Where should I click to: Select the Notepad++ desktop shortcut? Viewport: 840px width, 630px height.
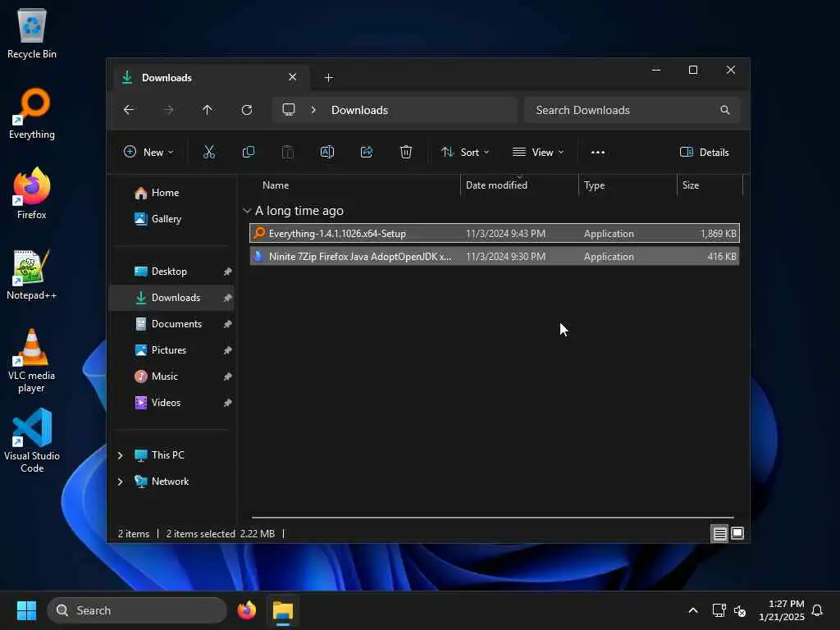coord(32,274)
